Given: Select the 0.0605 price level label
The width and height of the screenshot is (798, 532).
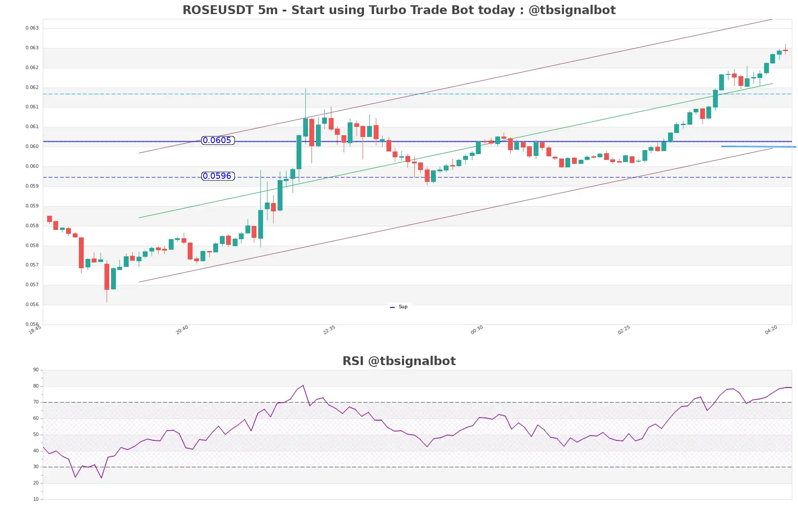Looking at the screenshot, I should point(218,140).
